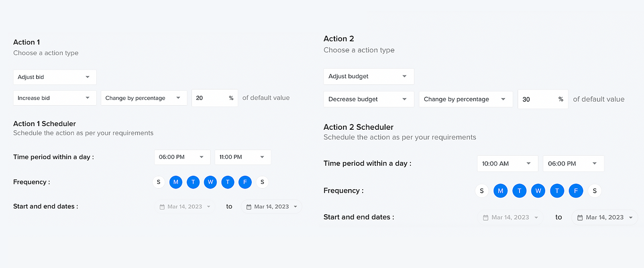Click the 30 % budget percentage field

point(543,99)
